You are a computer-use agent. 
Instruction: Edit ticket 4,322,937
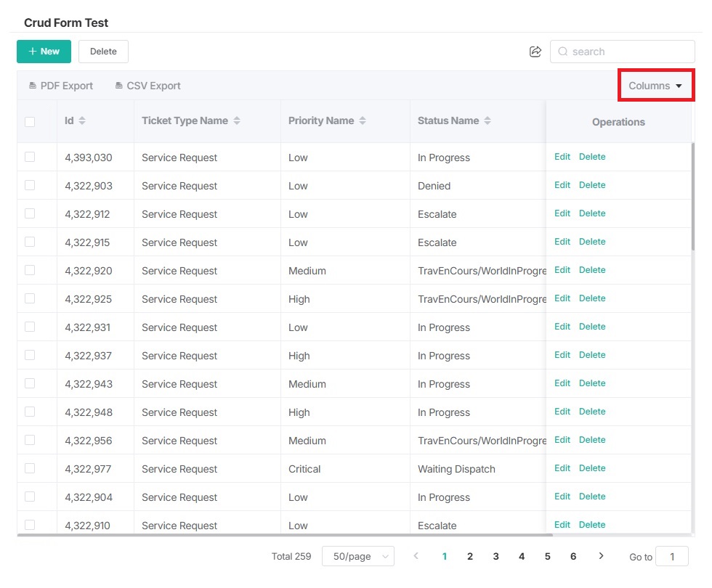coord(562,355)
